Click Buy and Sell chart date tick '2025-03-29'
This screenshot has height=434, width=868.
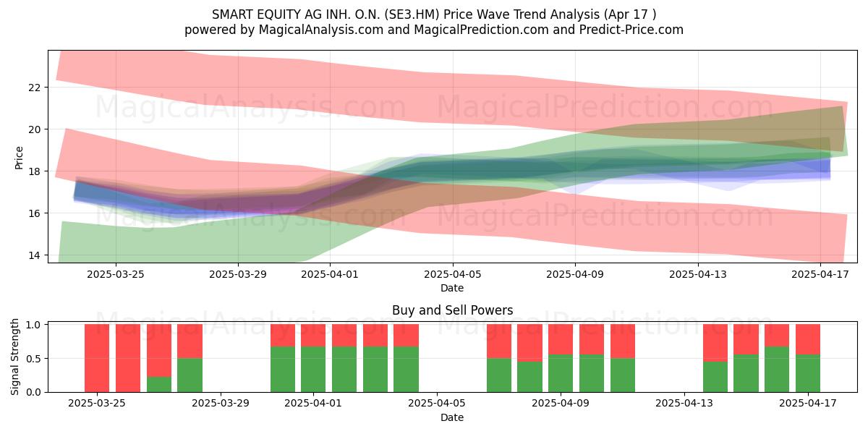click(x=221, y=404)
